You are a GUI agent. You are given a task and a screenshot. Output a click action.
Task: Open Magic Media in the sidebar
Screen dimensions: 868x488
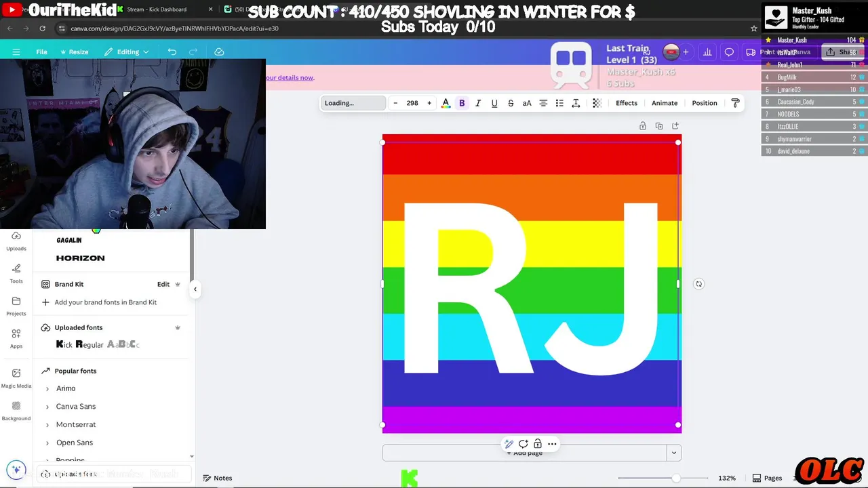tap(16, 378)
